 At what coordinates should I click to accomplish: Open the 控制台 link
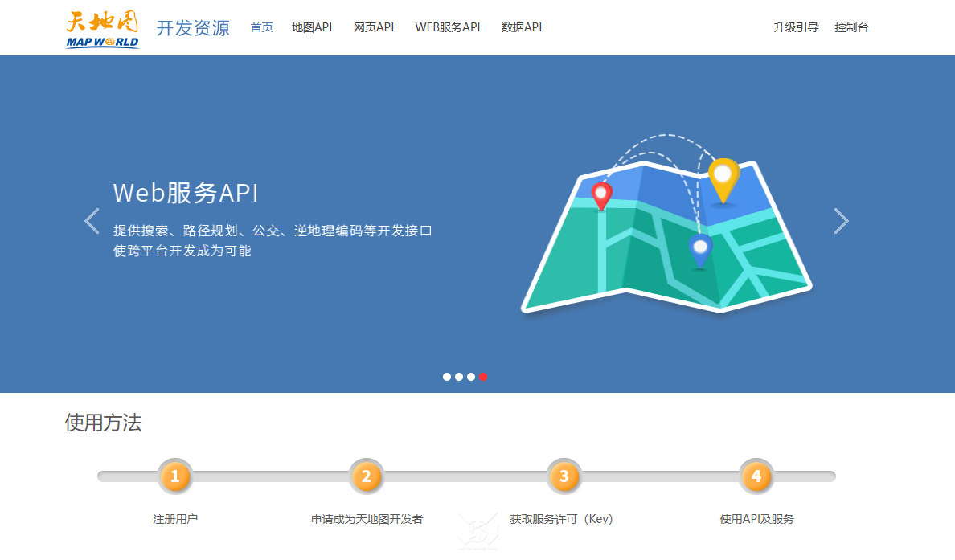851,27
